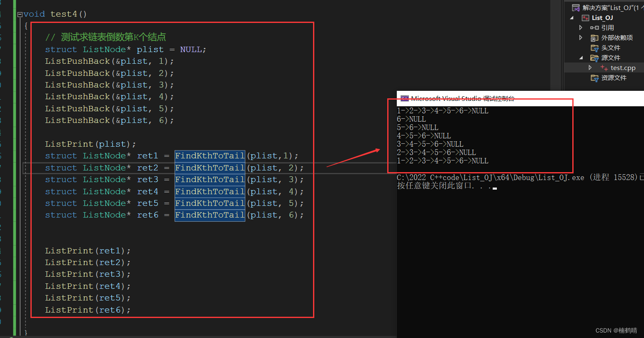
Task: Click the line "ListPrint(ret3);"
Action: (x=88, y=274)
